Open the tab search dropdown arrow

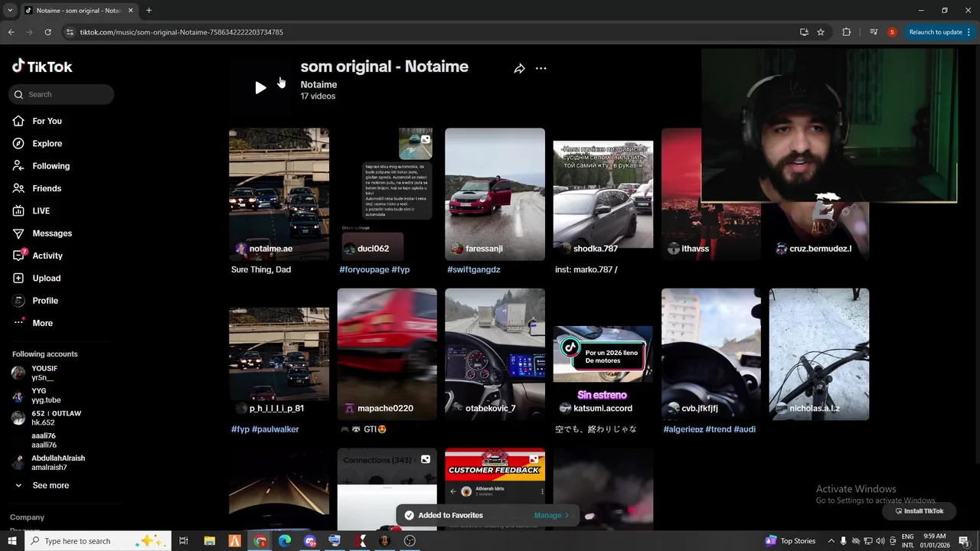tap(9, 11)
